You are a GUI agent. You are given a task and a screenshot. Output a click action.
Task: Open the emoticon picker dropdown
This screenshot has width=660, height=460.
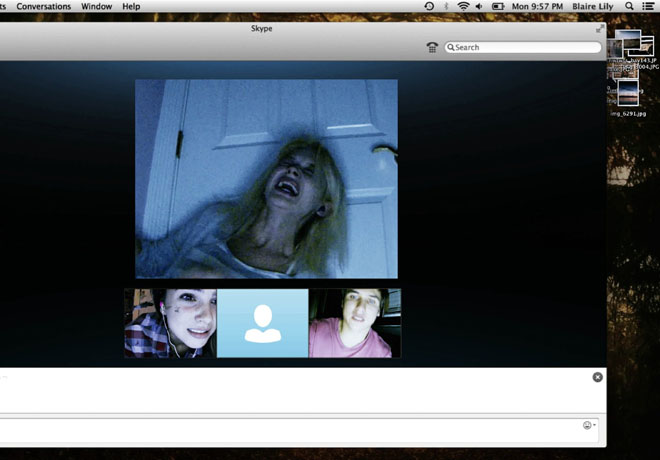[589, 426]
